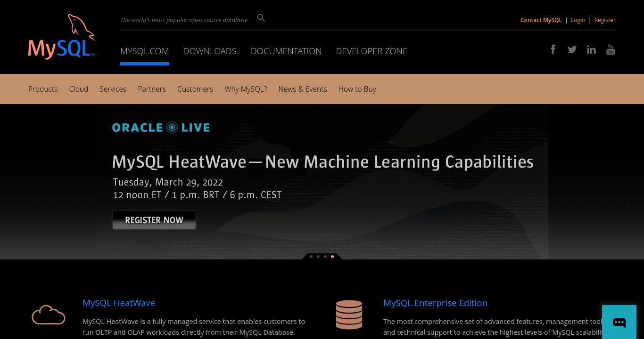The height and width of the screenshot is (339, 644).
Task: Open MySQL Twitter icon
Action: pyautogui.click(x=572, y=49)
